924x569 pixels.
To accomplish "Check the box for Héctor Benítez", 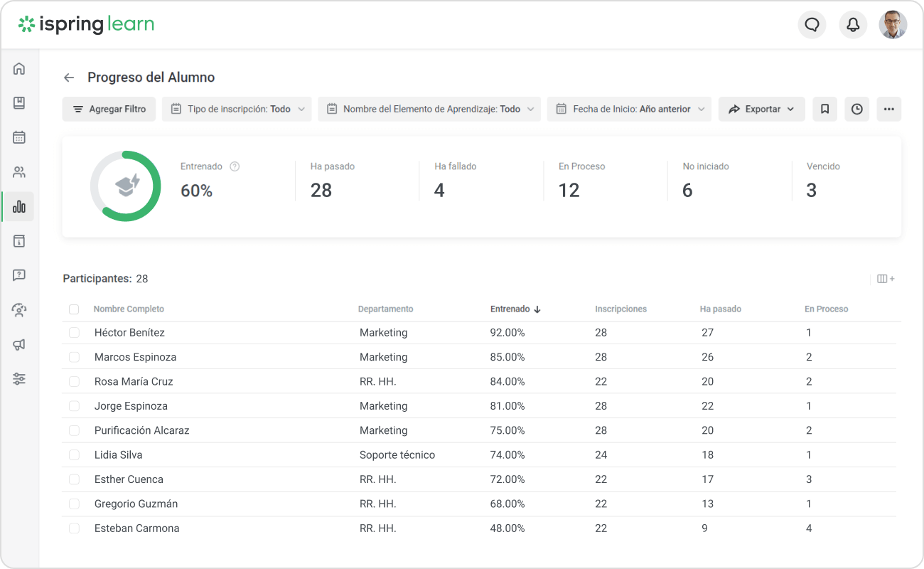I will click(x=74, y=333).
